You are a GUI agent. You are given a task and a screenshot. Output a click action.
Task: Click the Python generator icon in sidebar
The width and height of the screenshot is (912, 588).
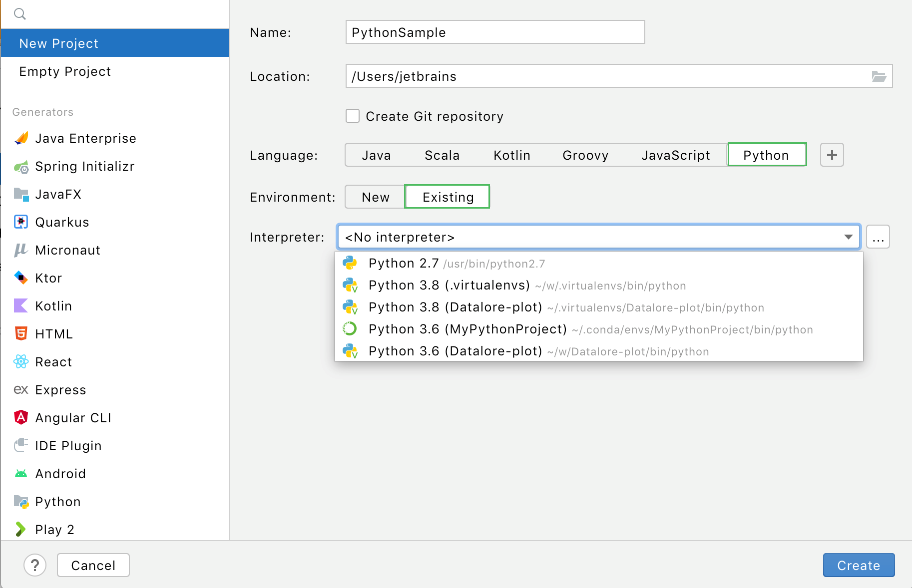pyautogui.click(x=21, y=501)
